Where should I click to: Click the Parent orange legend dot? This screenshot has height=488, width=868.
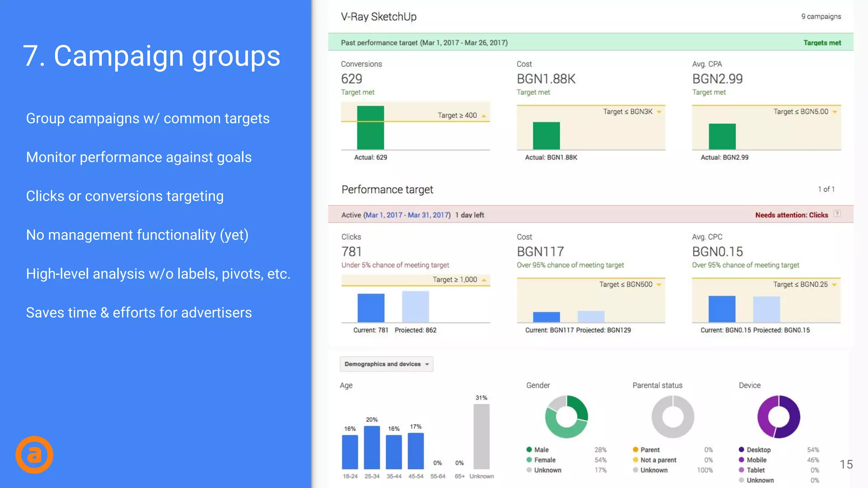[635, 449]
